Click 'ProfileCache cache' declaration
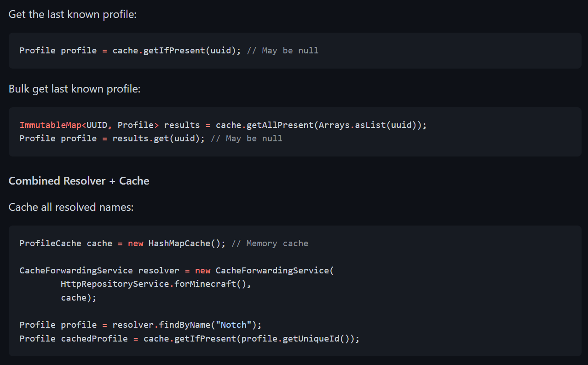Viewport: 588px width, 365px height. pos(66,243)
